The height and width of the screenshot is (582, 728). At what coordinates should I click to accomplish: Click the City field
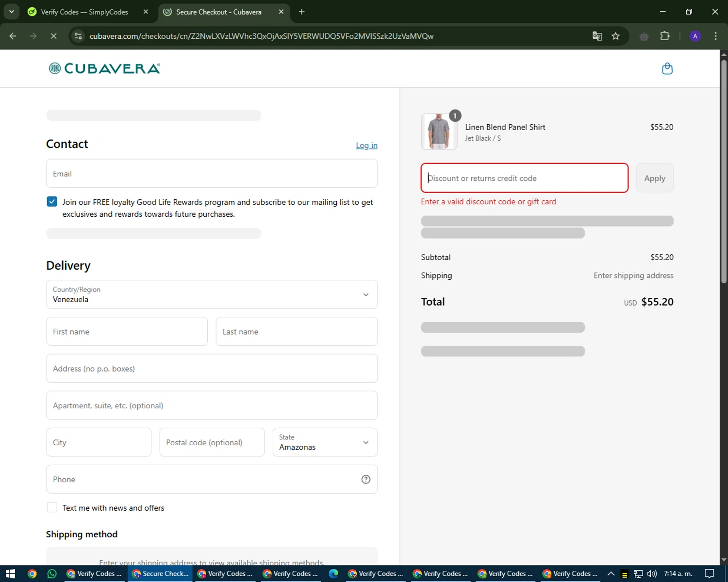coord(99,442)
